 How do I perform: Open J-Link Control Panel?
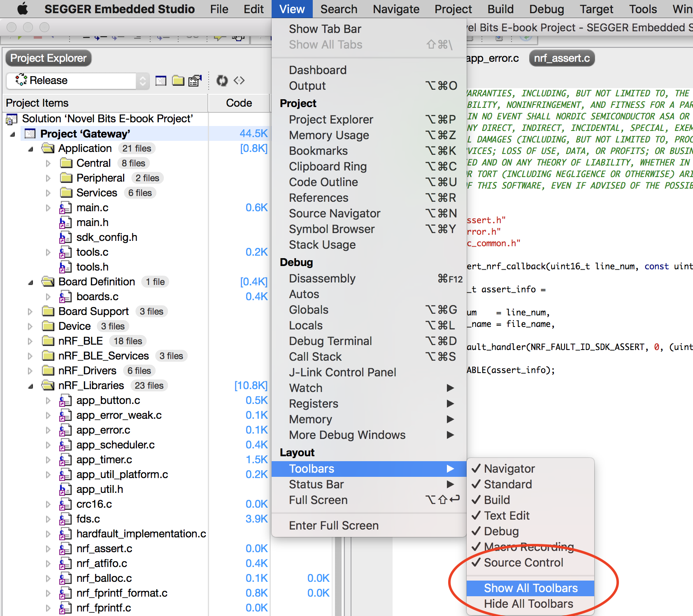coord(369,372)
